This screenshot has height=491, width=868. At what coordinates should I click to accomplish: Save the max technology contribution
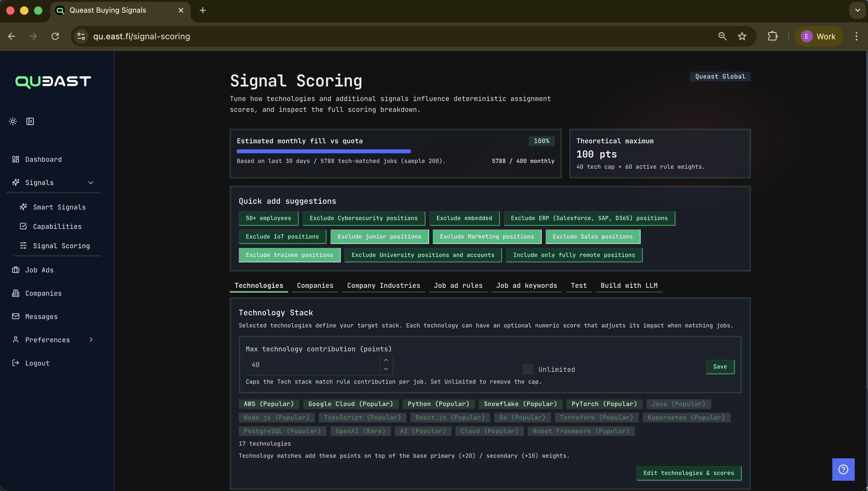pos(720,366)
